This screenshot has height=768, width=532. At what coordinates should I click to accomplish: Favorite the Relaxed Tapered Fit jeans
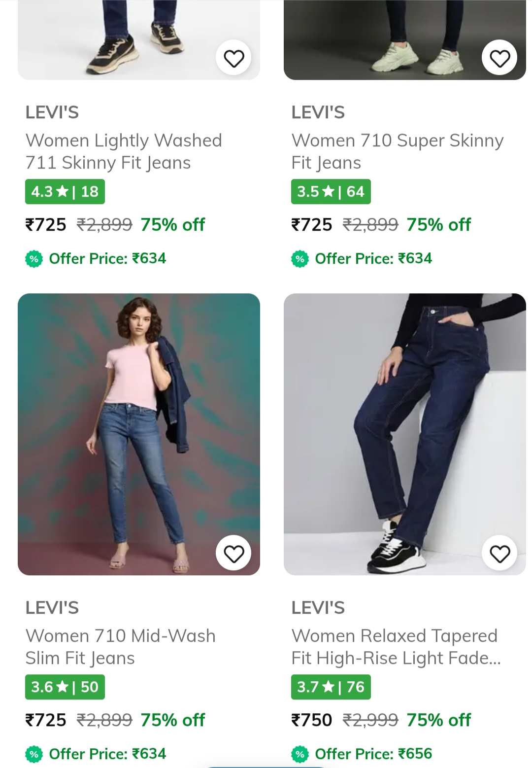(x=499, y=554)
